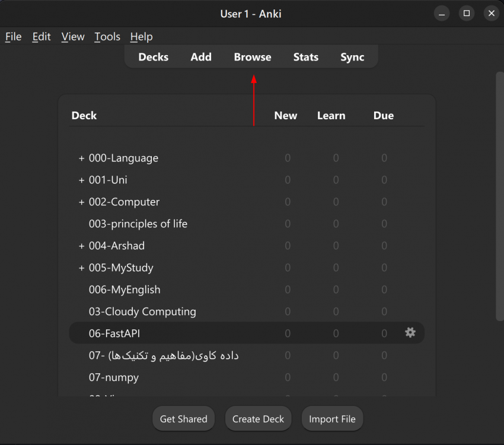Click the Import File button
This screenshot has width=504, height=445.
pyautogui.click(x=332, y=419)
